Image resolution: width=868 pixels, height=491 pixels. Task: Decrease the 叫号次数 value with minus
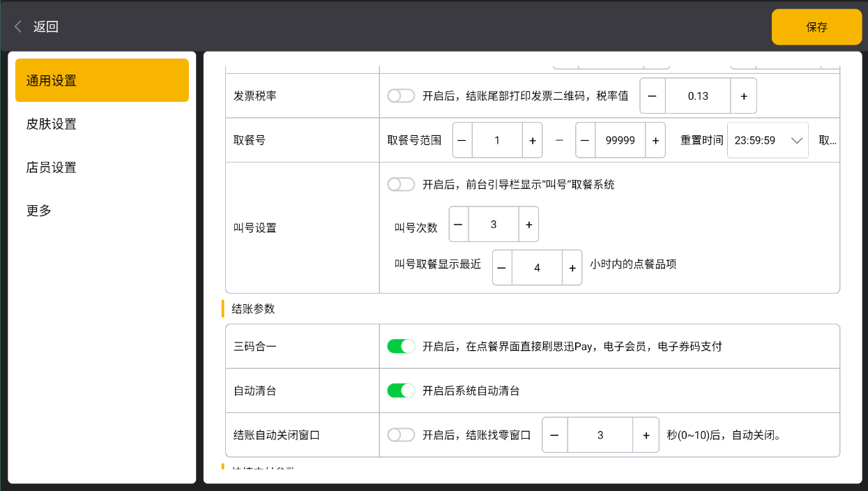(459, 225)
